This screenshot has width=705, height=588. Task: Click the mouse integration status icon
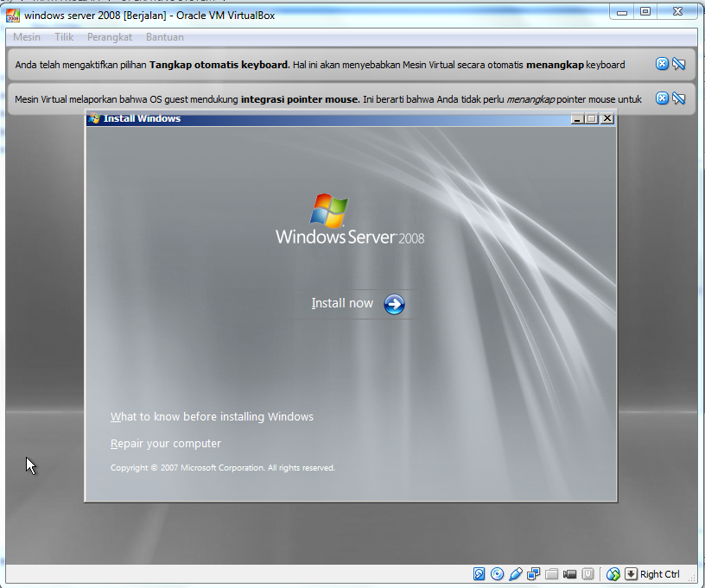tap(613, 574)
